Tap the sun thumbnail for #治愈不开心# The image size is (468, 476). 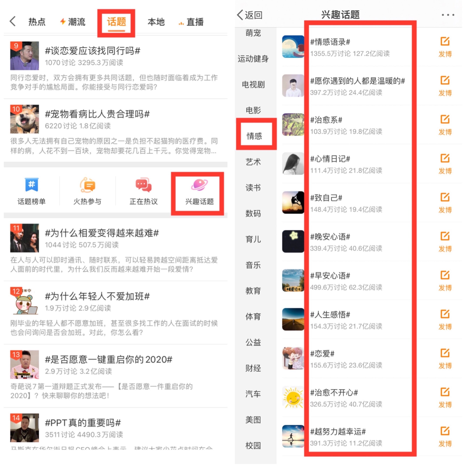pyautogui.click(x=293, y=397)
